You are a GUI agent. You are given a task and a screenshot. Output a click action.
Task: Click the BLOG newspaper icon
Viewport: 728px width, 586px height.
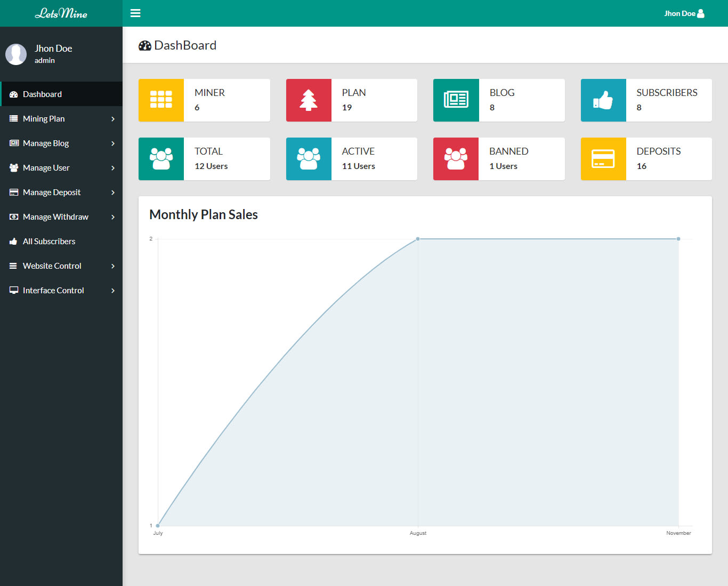[x=456, y=100]
